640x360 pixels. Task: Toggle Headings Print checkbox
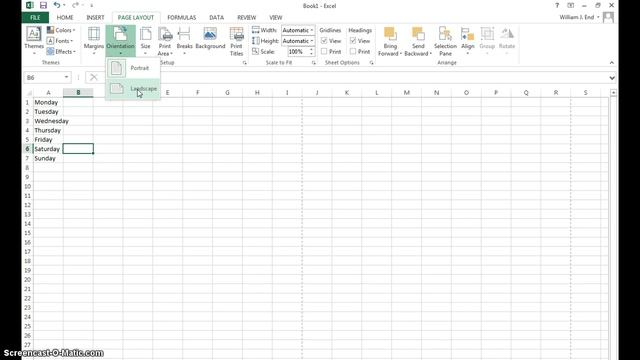click(x=353, y=51)
